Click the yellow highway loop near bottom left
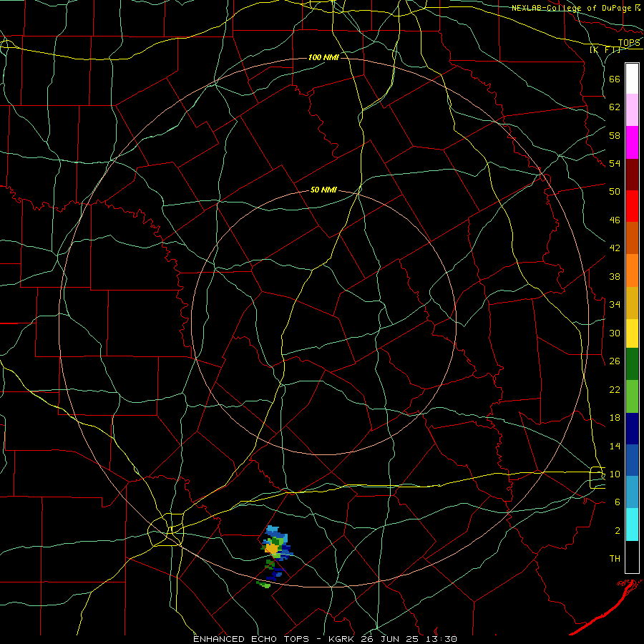The height and width of the screenshot is (644, 644). click(166, 530)
